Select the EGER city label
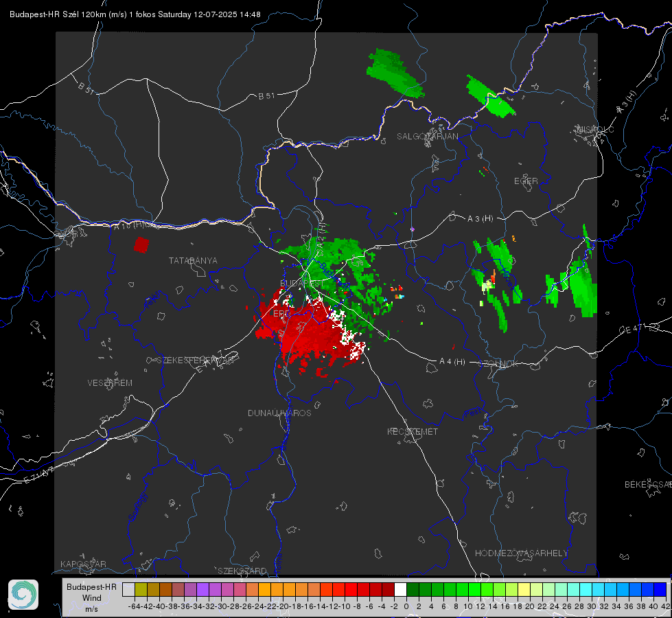The width and height of the screenshot is (672, 618). 526,181
